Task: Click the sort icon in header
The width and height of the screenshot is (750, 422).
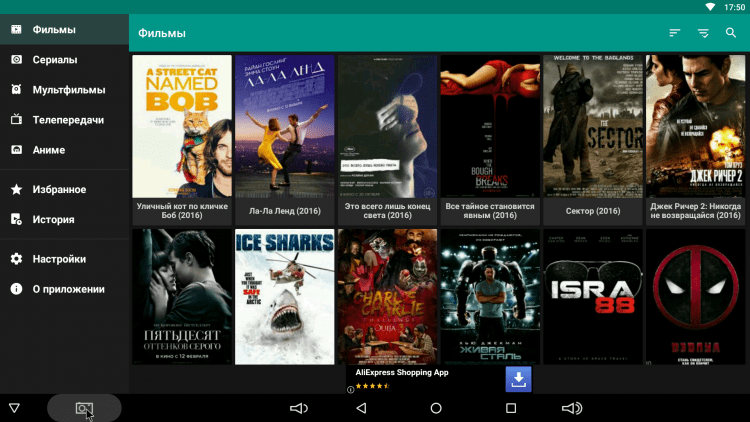Action: click(675, 33)
